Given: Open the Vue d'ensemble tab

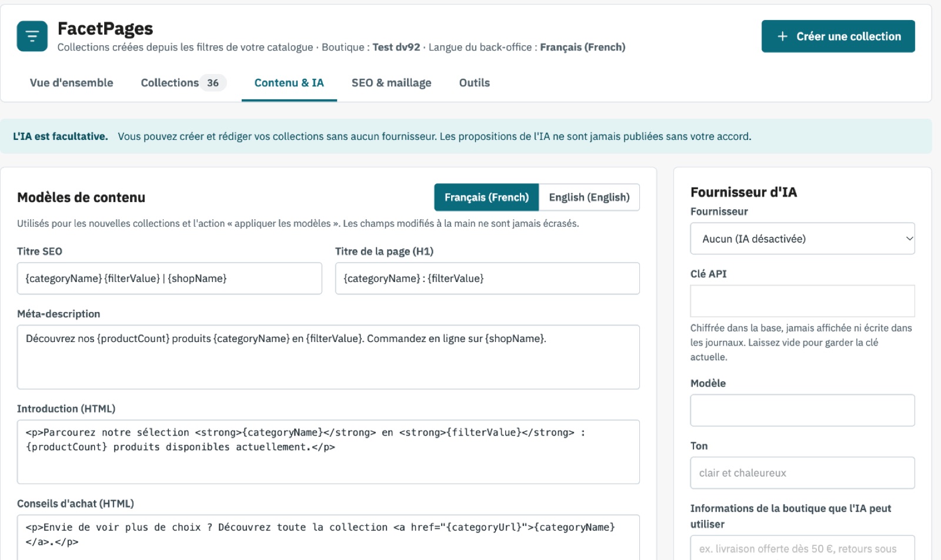Looking at the screenshot, I should [x=72, y=83].
